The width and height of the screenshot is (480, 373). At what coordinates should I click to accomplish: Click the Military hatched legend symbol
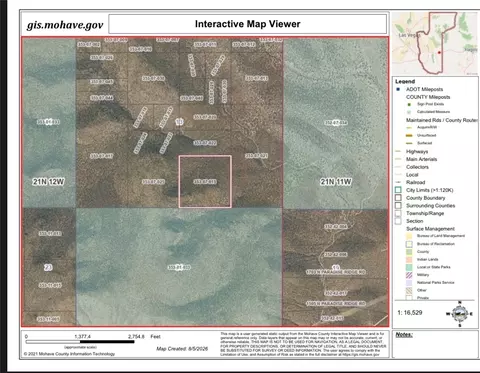(409, 275)
